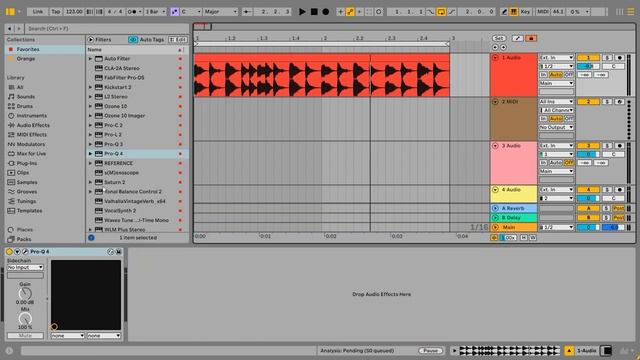The image size is (640, 360).
Task: Set 1 Audio monitor to In
Action: pos(543,75)
